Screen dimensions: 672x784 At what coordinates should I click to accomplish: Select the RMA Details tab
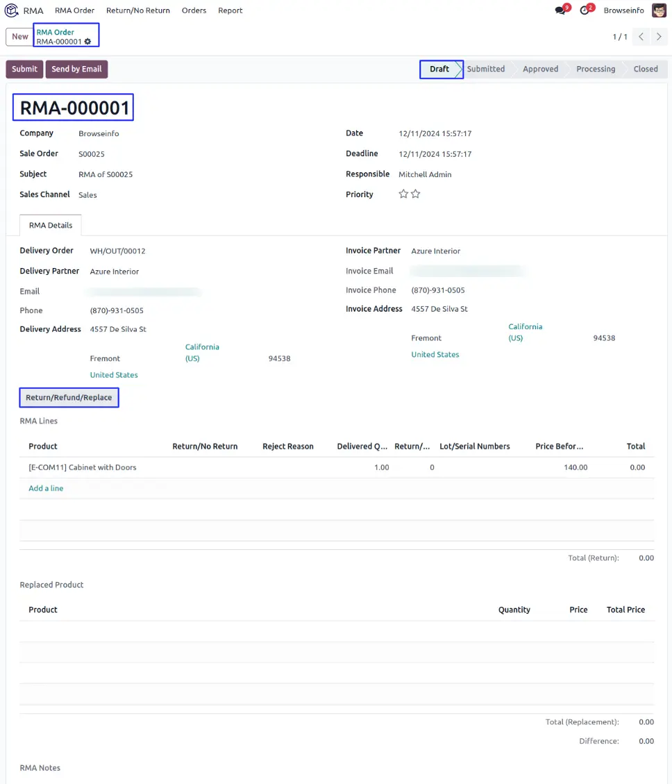pos(51,226)
